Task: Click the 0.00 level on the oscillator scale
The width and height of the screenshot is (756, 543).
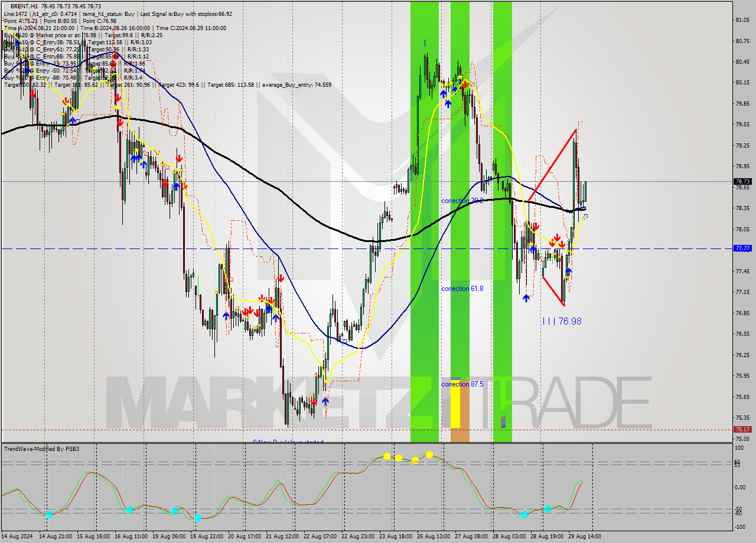Action: 740,488
